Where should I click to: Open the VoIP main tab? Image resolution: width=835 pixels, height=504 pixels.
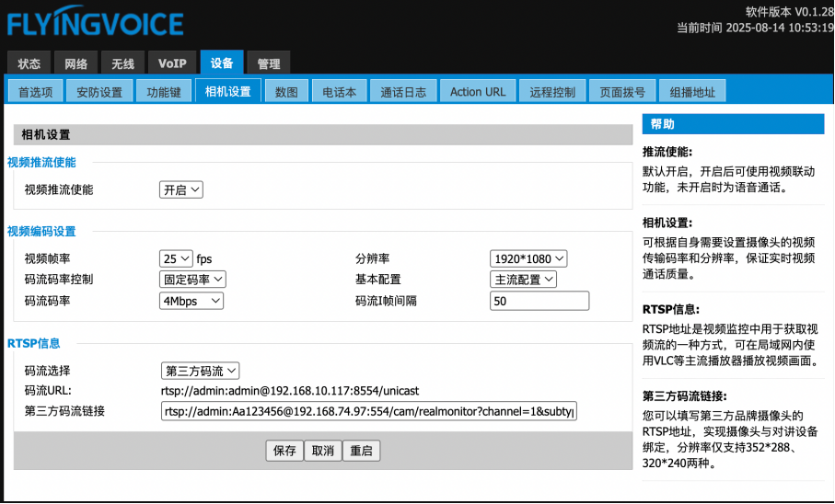[x=171, y=63]
